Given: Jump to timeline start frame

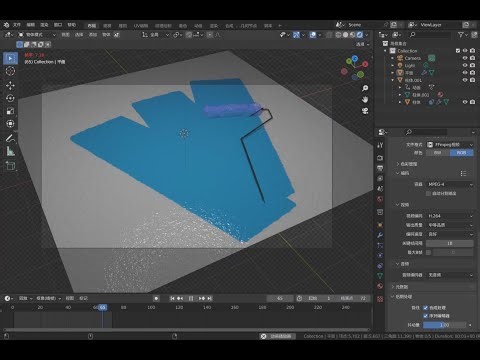Looking at the screenshot, I should coord(172,298).
